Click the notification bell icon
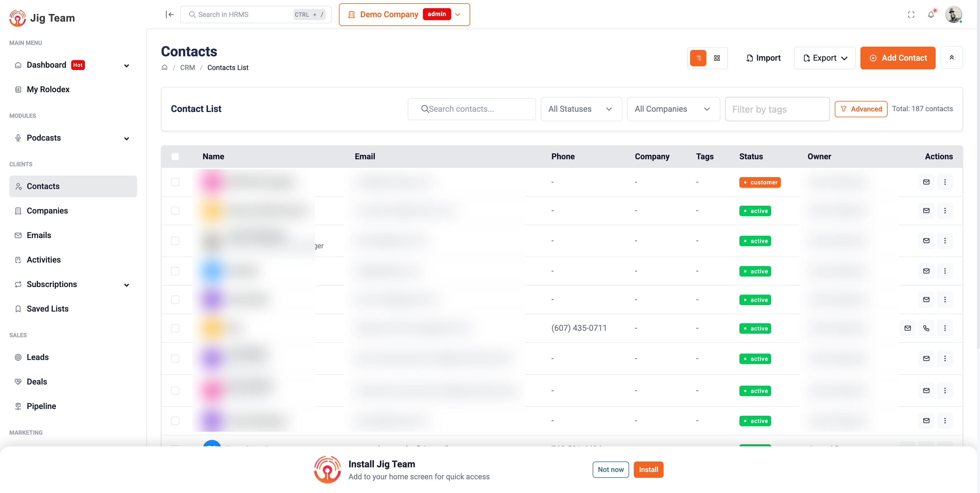 tap(931, 15)
